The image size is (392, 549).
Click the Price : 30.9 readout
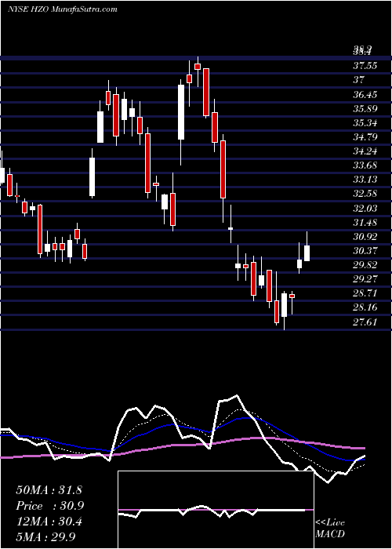50,506
